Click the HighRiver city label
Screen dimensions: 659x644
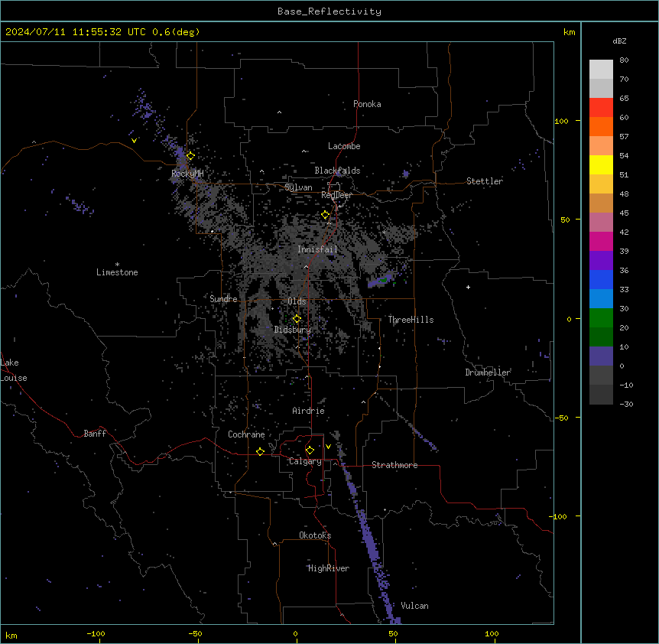pos(329,568)
